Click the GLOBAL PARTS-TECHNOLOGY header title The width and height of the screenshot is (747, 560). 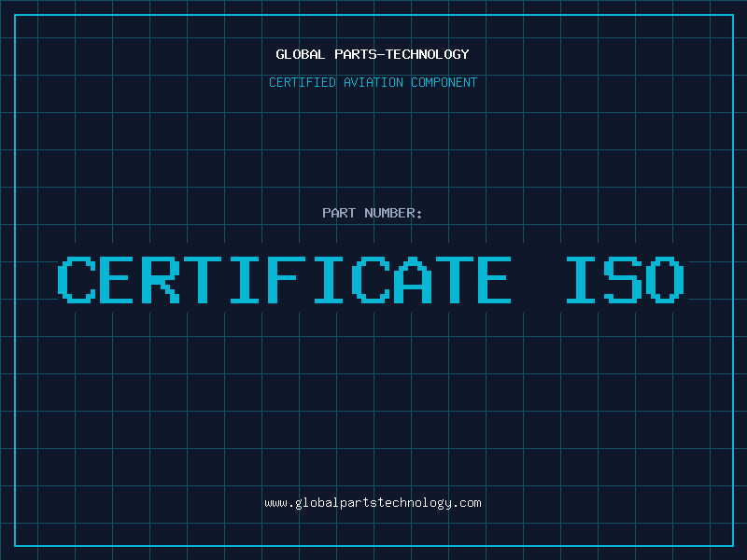(x=373, y=54)
